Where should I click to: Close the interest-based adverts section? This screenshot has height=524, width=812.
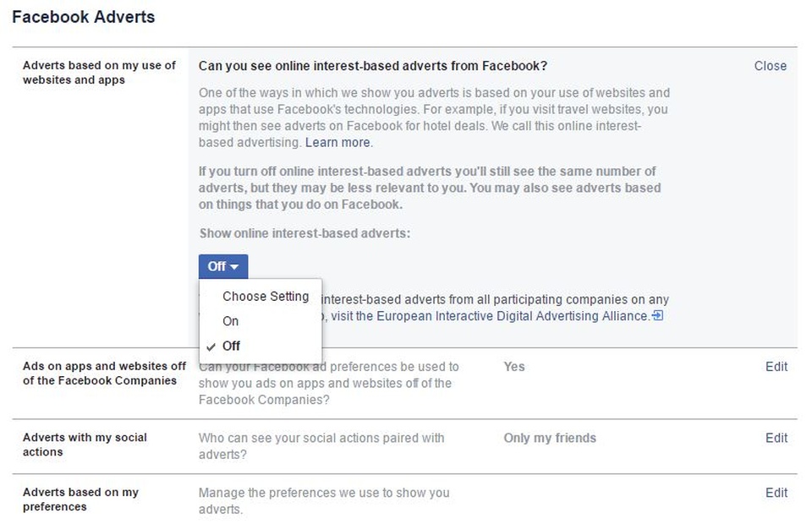click(x=770, y=66)
